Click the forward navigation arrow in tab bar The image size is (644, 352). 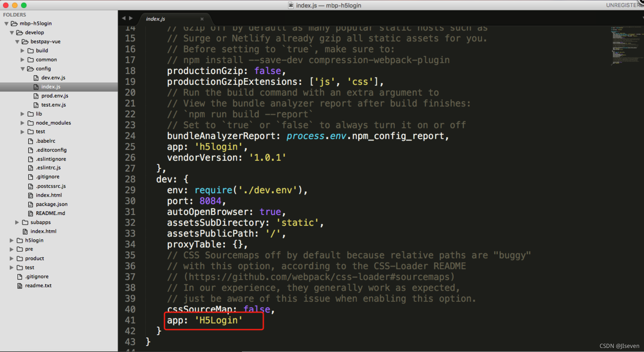(131, 18)
